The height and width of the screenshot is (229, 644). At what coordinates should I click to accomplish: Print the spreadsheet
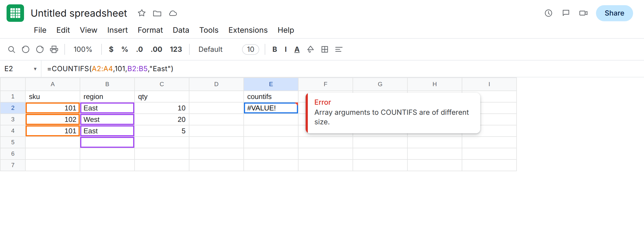(54, 49)
